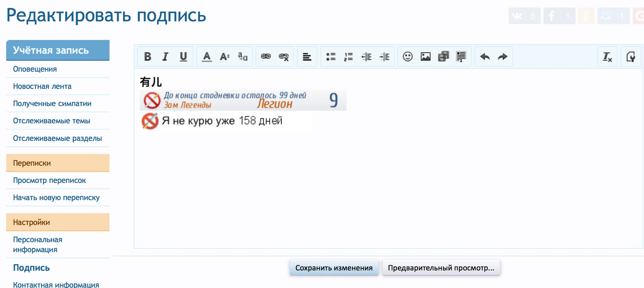This screenshot has height=288, width=644.
Task: Switch to BB code source mode
Action: [631, 56]
